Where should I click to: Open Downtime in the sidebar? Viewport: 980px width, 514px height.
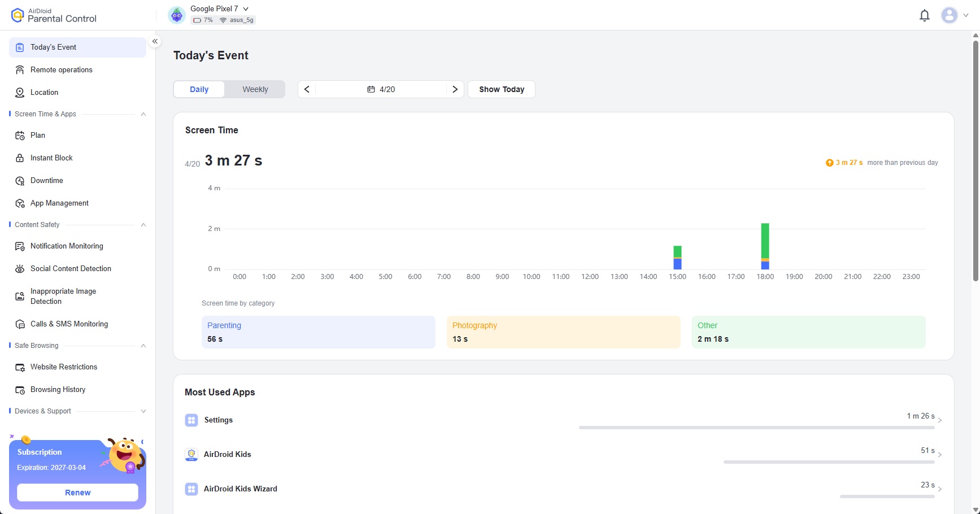pos(77,181)
